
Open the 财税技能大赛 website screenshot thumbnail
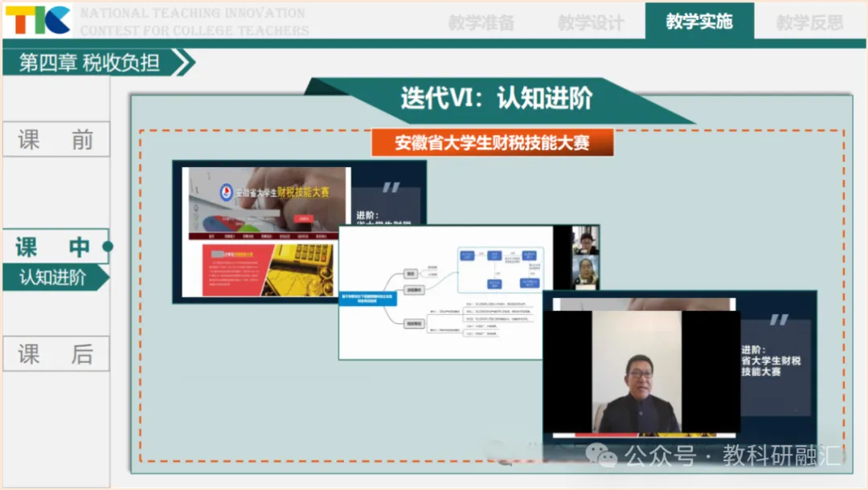(x=266, y=231)
